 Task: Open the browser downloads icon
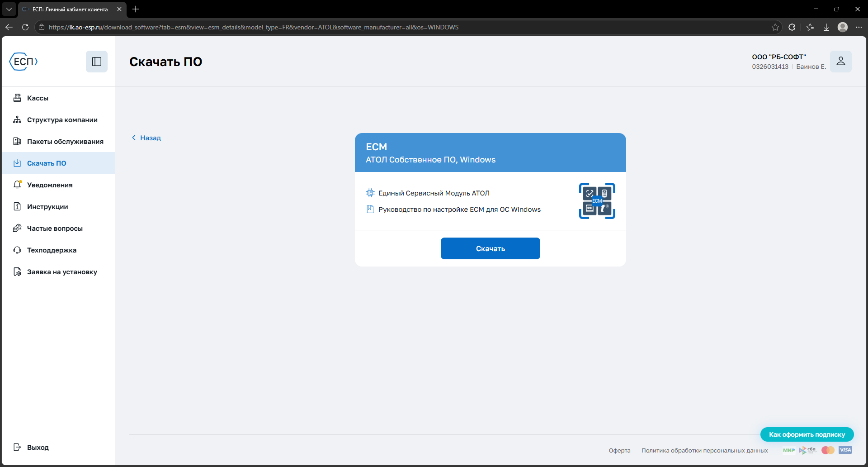(826, 27)
